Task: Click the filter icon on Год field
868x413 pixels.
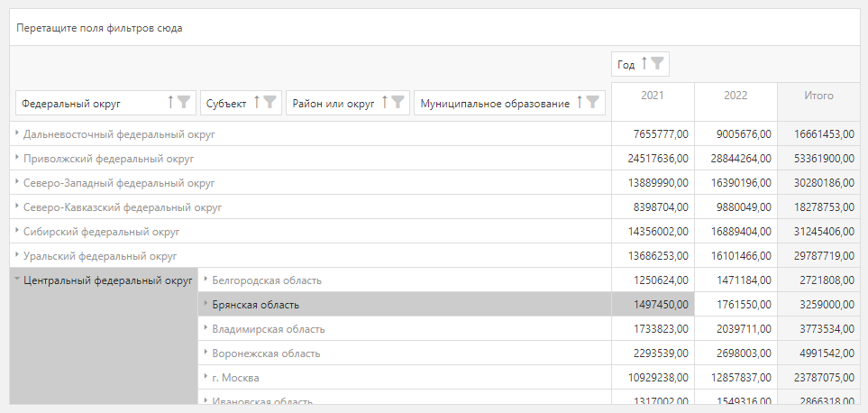Action: click(x=658, y=64)
